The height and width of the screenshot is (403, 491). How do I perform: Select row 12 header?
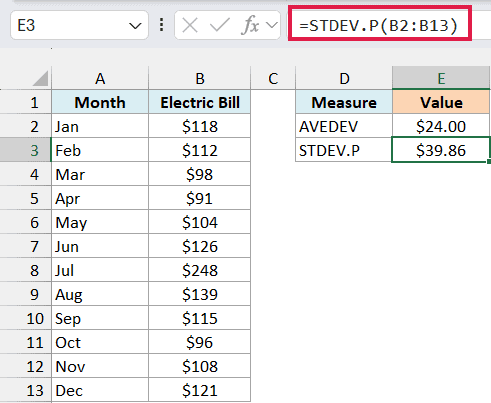pyautogui.click(x=26, y=366)
